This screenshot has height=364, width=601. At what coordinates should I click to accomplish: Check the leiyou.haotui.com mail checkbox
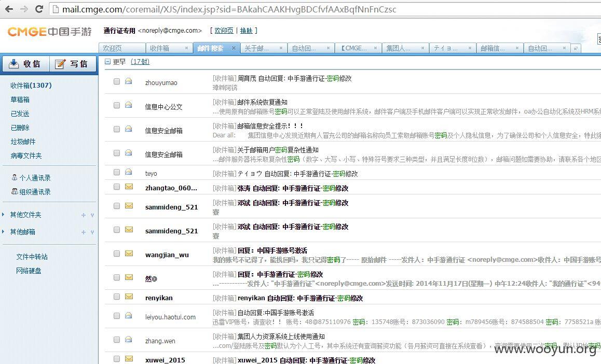coord(117,316)
